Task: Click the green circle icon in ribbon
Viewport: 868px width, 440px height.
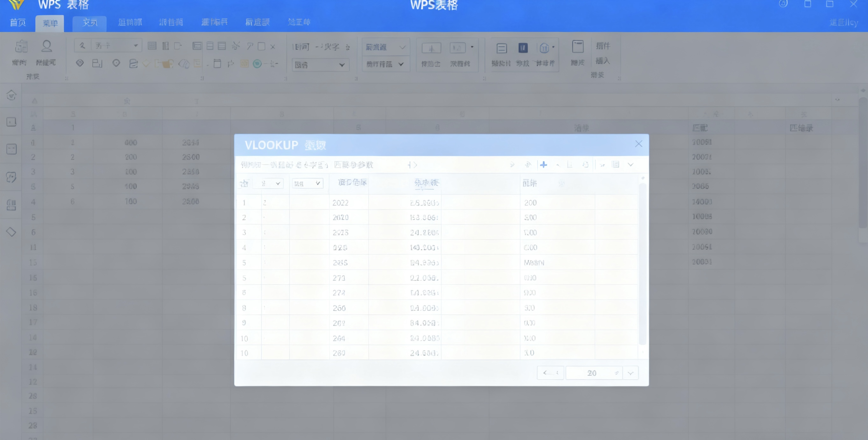Action: pos(257,64)
